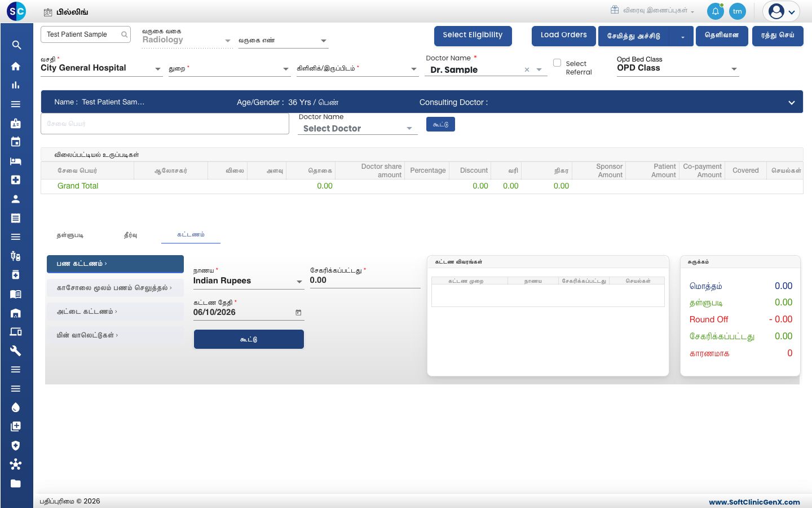Click the Select Eligibility button
This screenshot has height=508, width=812.
[x=473, y=36]
